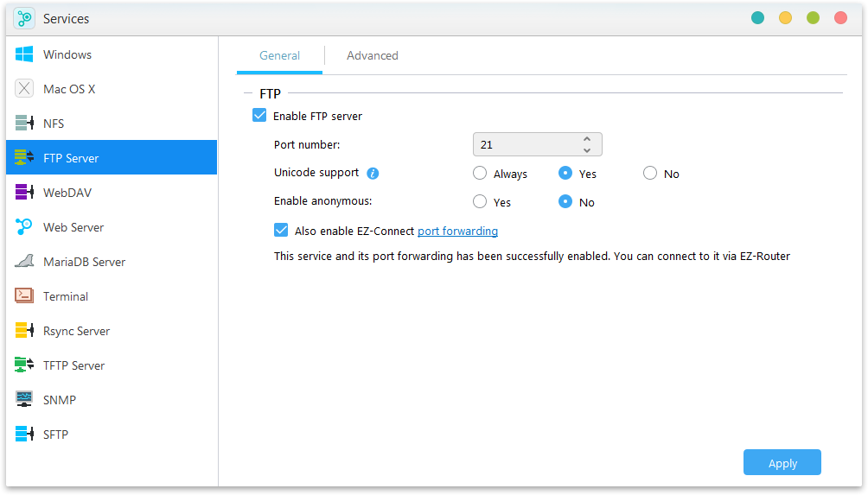
Task: Open Windows service settings
Action: pos(112,54)
